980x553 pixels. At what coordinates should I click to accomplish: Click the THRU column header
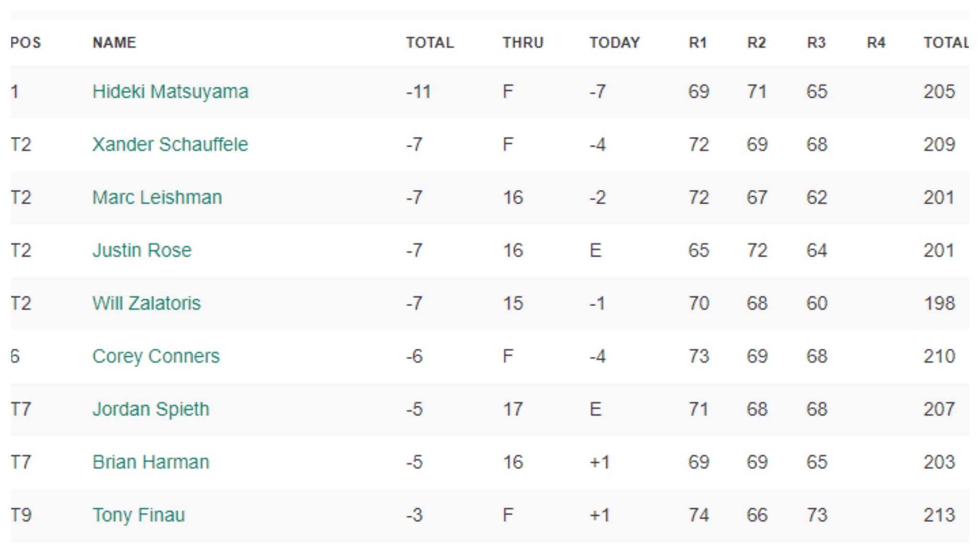pyautogui.click(x=523, y=43)
